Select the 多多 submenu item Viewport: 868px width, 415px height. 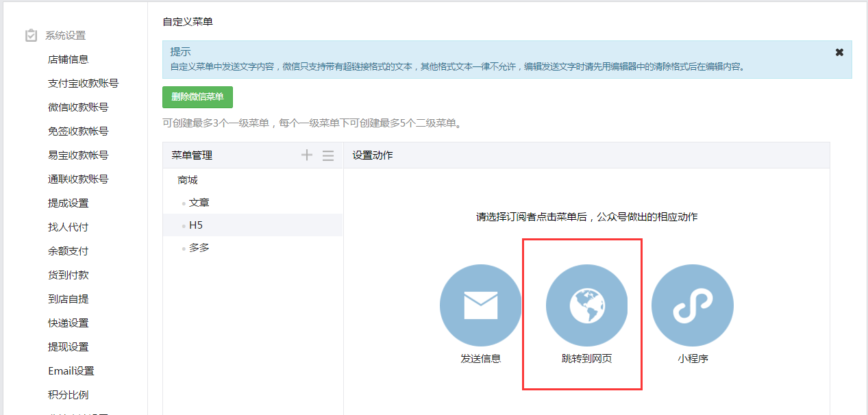click(x=199, y=248)
